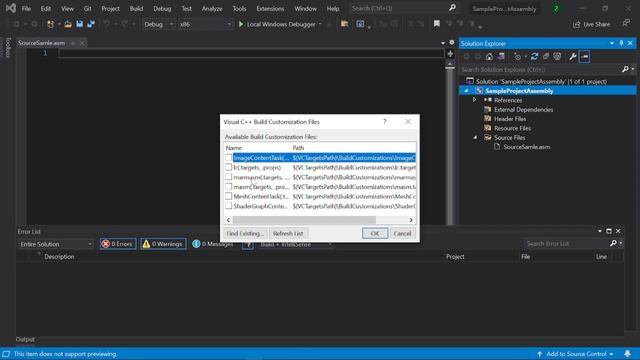The width and height of the screenshot is (640, 360).
Task: Click Solution Explorer Preview Selected Items icon
Action: (x=584, y=57)
